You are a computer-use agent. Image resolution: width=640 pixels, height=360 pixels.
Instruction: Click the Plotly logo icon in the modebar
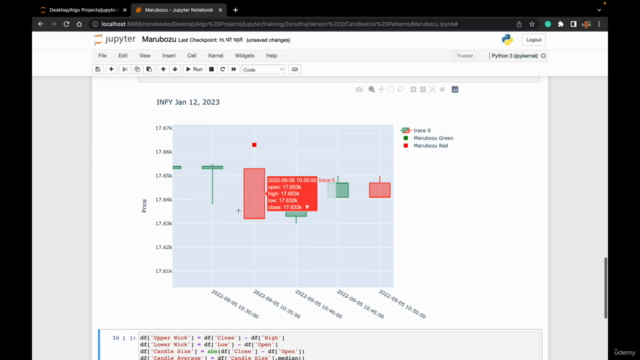455,89
